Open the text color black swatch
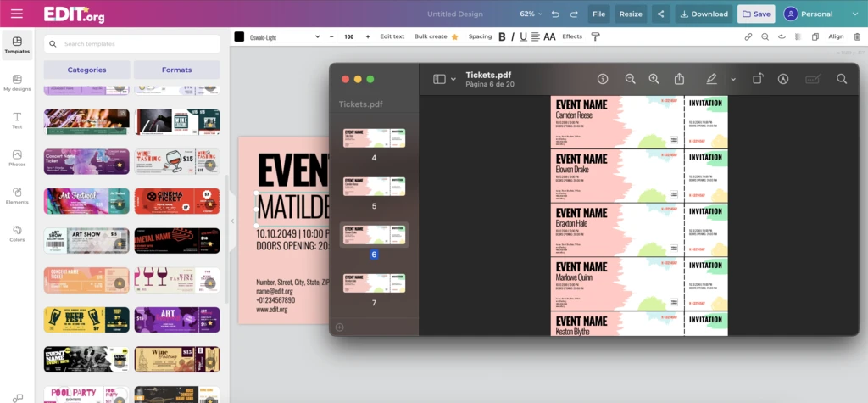This screenshot has width=868, height=403. pos(239,37)
